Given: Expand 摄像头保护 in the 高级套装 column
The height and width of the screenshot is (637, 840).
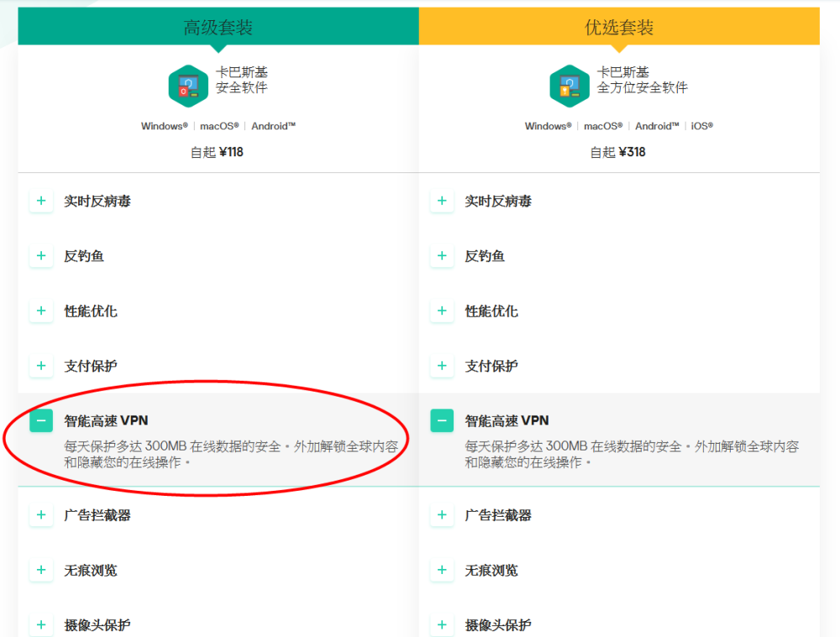Looking at the screenshot, I should pos(41,624).
